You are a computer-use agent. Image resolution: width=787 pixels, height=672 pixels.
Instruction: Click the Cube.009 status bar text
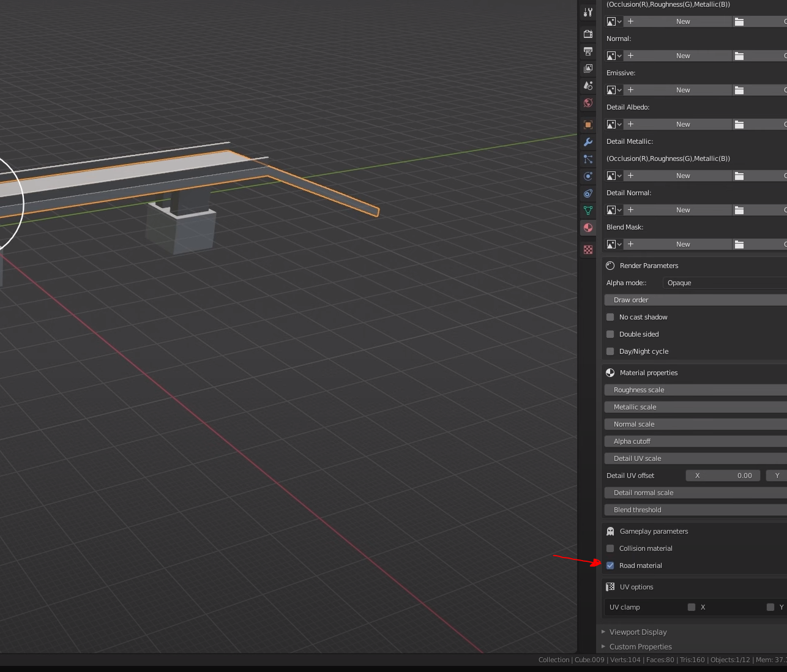[589, 660]
